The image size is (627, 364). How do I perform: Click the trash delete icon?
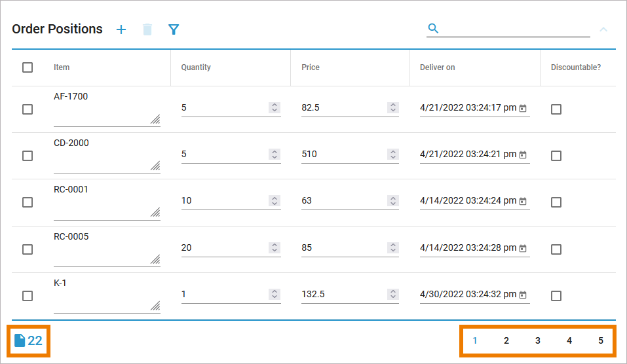pyautogui.click(x=147, y=29)
